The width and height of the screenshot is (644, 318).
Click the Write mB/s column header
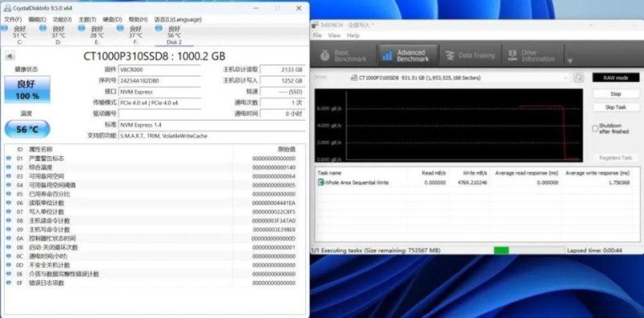pyautogui.click(x=475, y=173)
